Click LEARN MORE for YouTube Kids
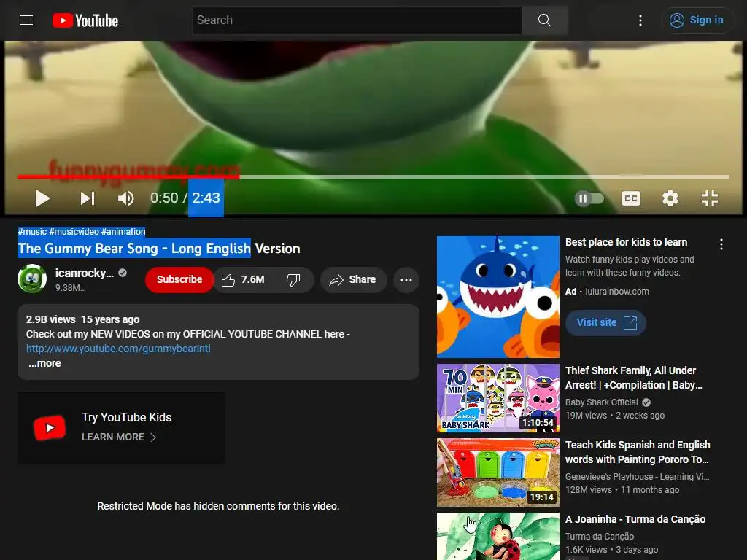Viewport: 747px width, 560px height. pyautogui.click(x=119, y=437)
